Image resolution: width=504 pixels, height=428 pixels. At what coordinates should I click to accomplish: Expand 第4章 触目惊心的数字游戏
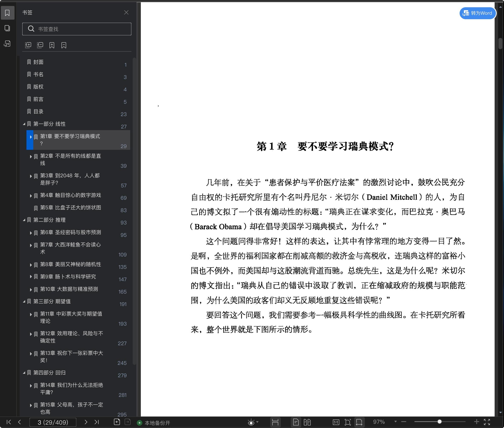pos(31,196)
